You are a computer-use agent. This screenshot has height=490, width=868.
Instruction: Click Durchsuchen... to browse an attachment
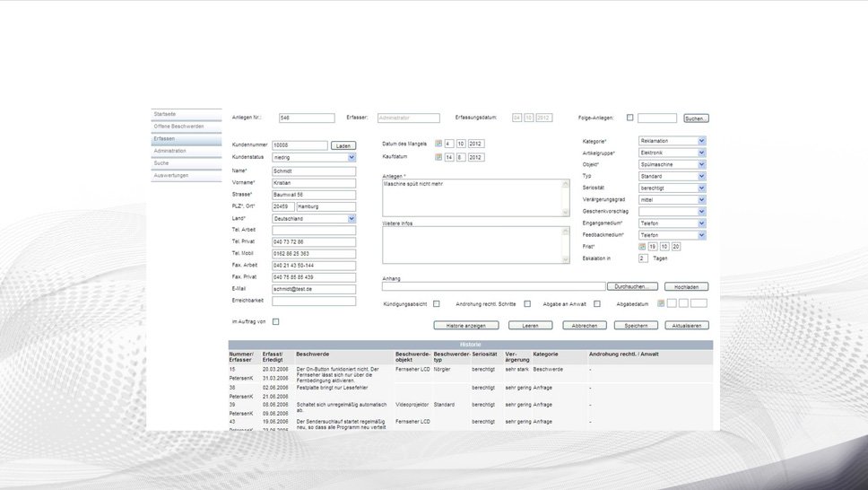[632, 286]
